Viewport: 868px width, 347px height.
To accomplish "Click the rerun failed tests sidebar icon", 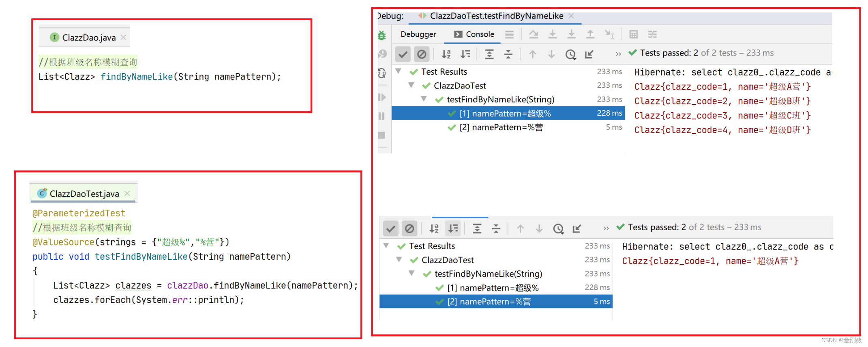I will pyautogui.click(x=382, y=73).
